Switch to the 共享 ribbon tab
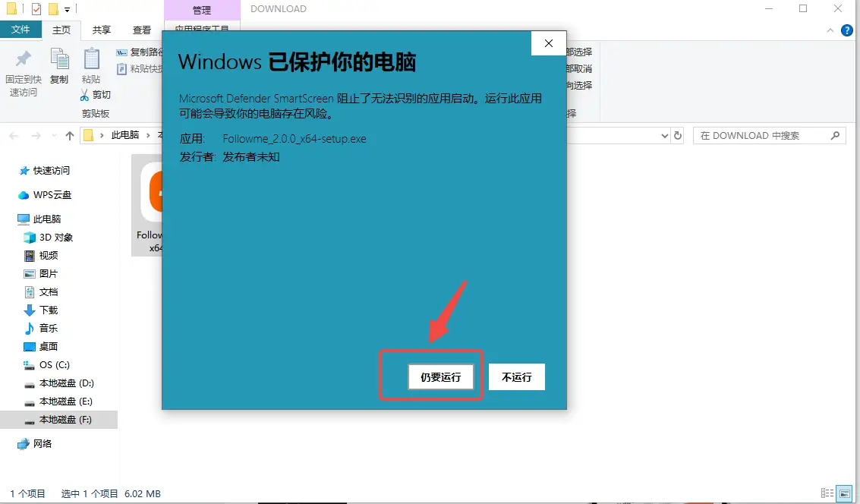 (x=102, y=30)
